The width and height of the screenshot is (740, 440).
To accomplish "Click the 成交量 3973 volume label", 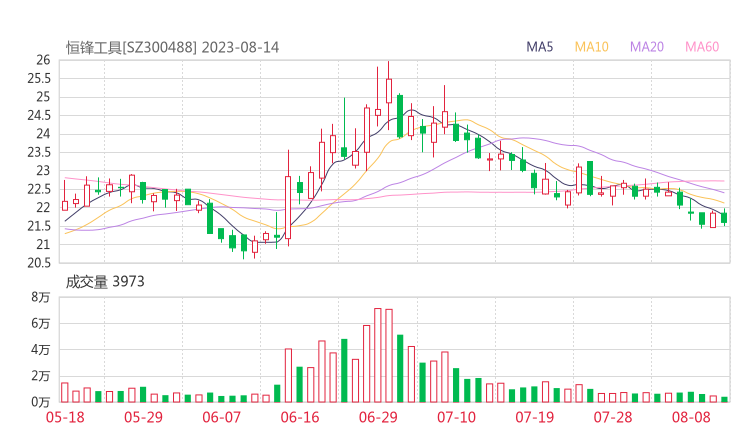I will (x=105, y=282).
